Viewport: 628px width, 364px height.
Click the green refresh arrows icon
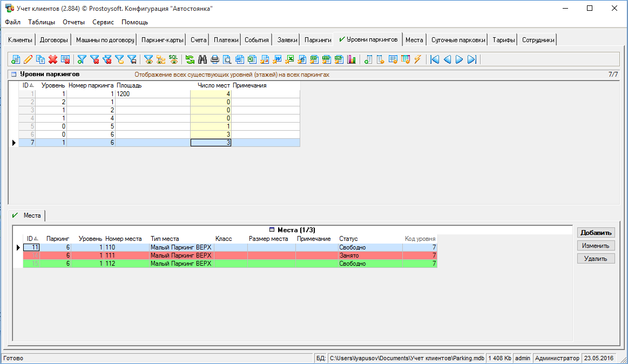(x=190, y=59)
